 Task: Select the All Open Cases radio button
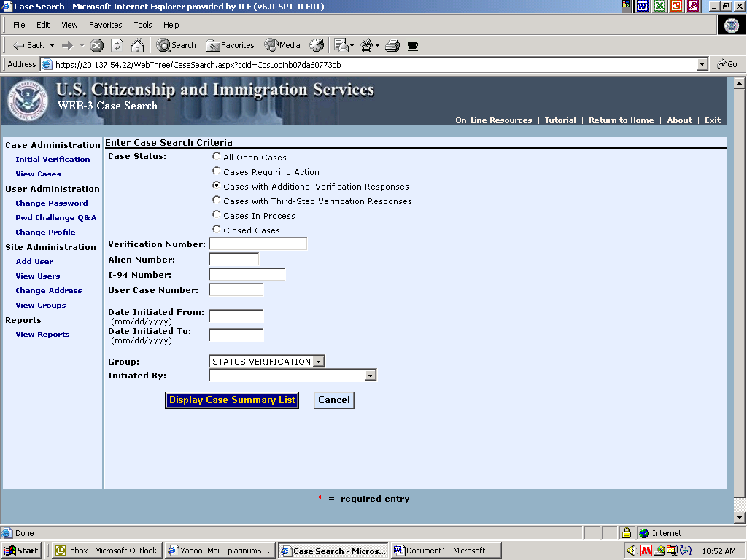click(216, 156)
